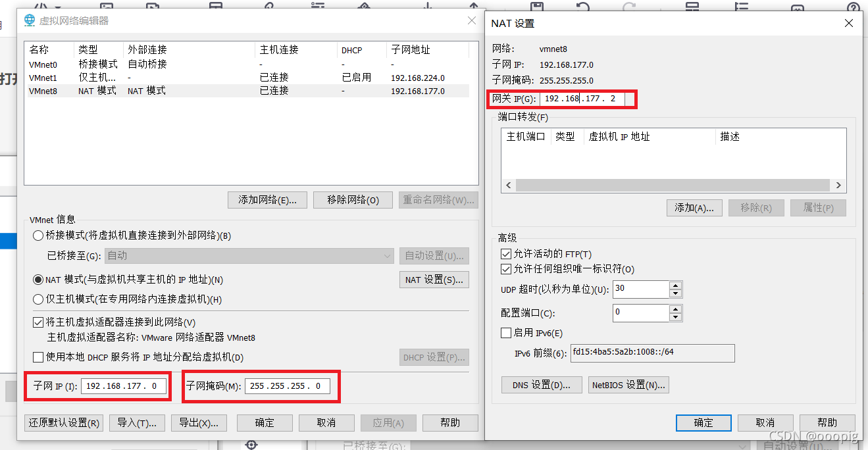The height and width of the screenshot is (450, 868).
Task: Click 192.168.224.0 subnet address of VMnet1
Action: click(x=418, y=78)
